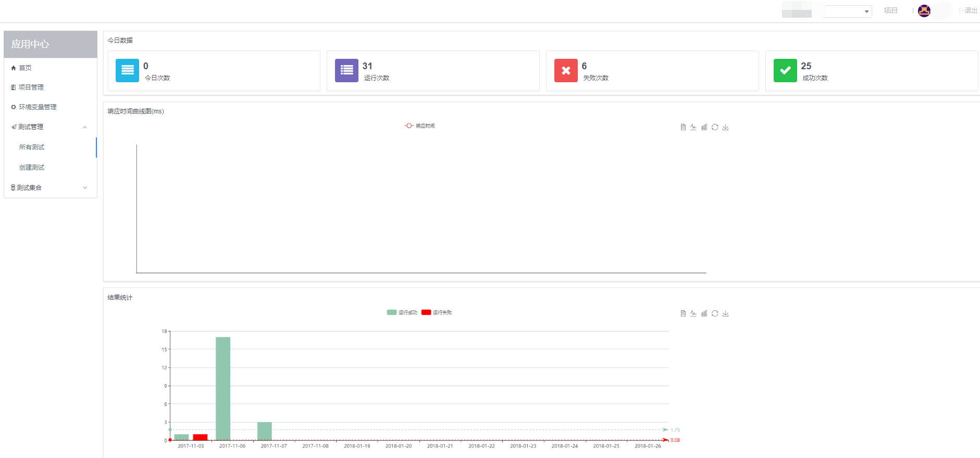Open the project selector dropdown

(x=848, y=11)
